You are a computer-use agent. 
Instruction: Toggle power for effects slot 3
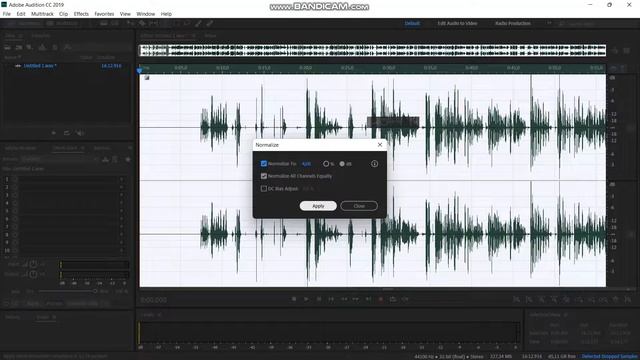pyautogui.click(x=15, y=195)
